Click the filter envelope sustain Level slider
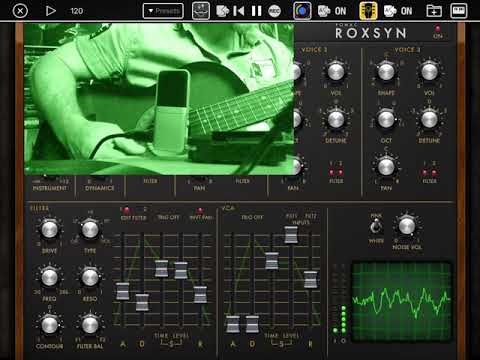Viewport: 480px width, 360px height. pos(181,270)
